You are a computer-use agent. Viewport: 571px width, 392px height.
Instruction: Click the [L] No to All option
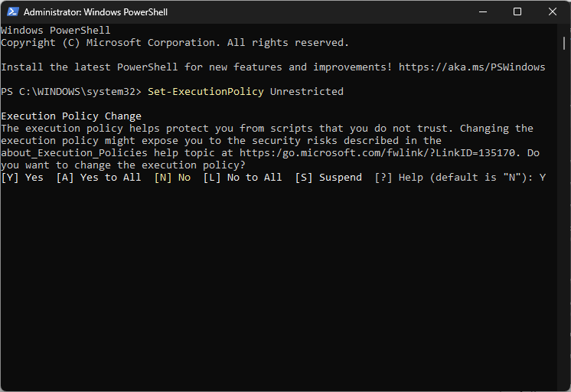[243, 178]
